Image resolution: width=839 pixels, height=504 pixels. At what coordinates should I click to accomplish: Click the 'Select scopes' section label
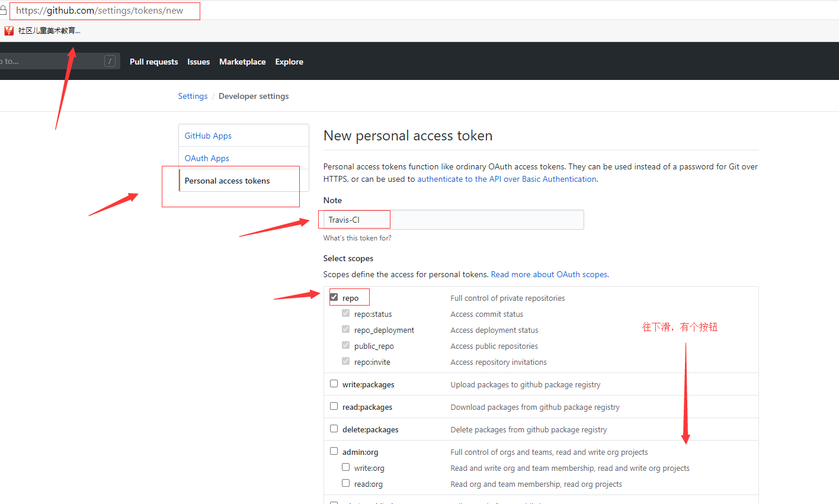tap(348, 258)
